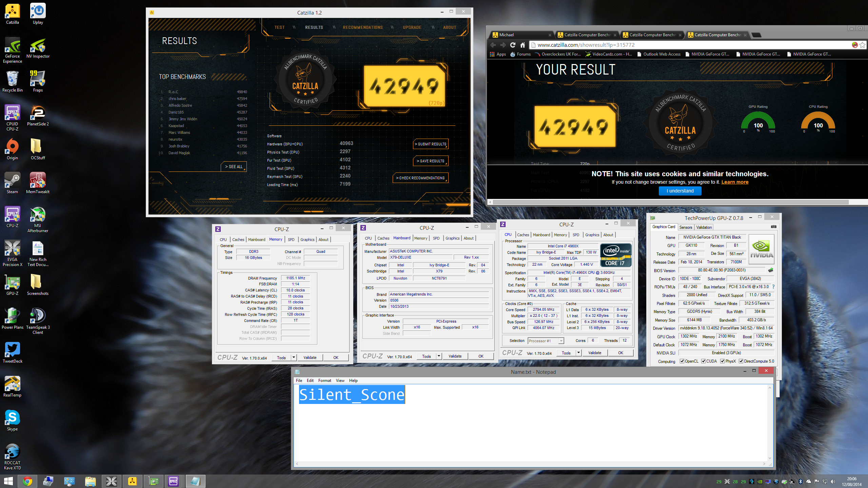Viewport: 868px width, 488px height.
Task: Switch to the Michael browser tab
Action: (x=522, y=35)
